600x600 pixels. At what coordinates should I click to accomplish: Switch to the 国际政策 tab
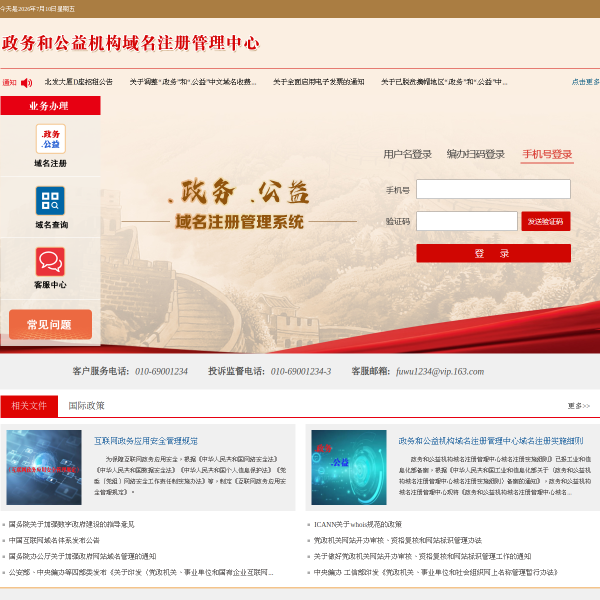pos(86,406)
